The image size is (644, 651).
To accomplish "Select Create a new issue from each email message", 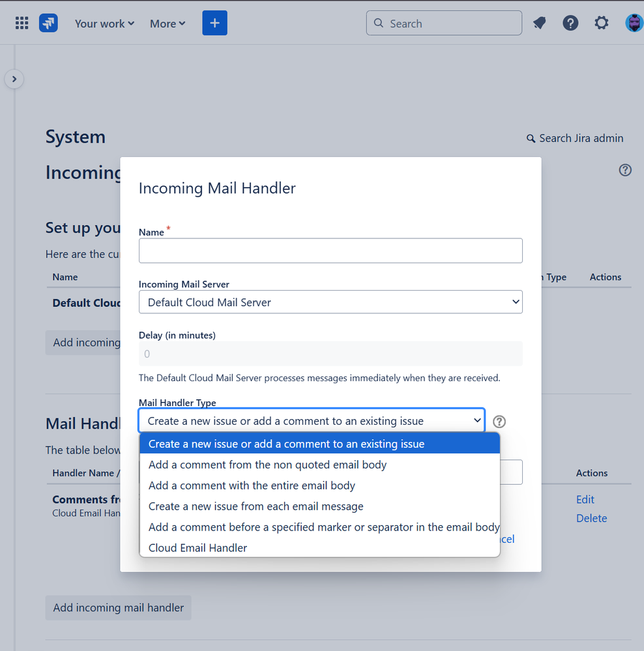I will point(319,506).
